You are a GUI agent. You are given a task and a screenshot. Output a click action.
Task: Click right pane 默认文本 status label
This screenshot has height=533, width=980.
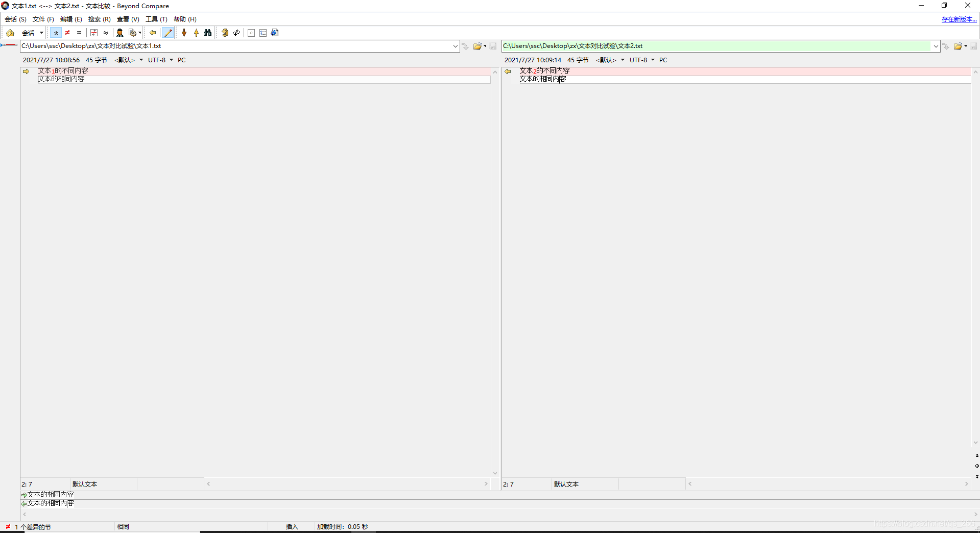[566, 484]
